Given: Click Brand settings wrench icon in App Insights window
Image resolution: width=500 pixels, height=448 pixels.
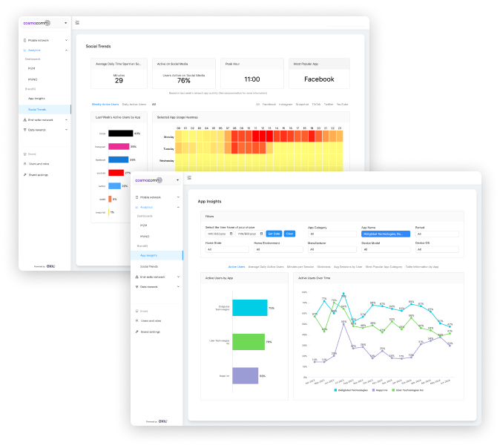Looking at the screenshot, I should (x=136, y=332).
